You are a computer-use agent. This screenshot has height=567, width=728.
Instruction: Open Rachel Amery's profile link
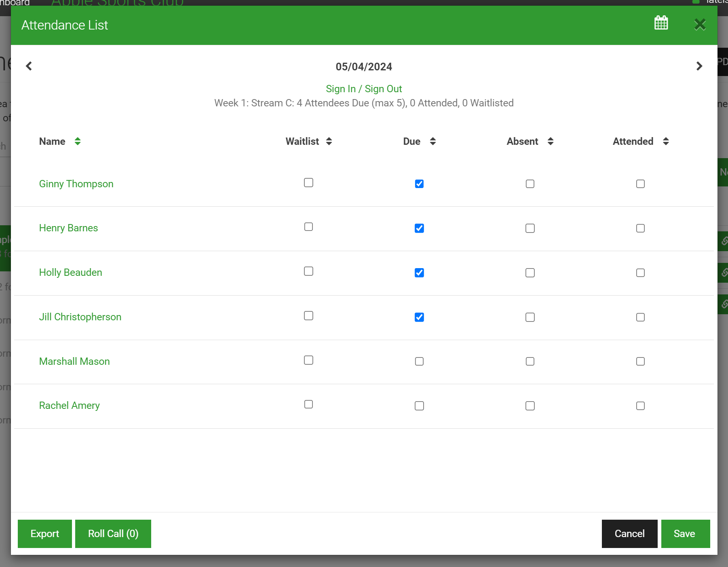click(x=69, y=406)
